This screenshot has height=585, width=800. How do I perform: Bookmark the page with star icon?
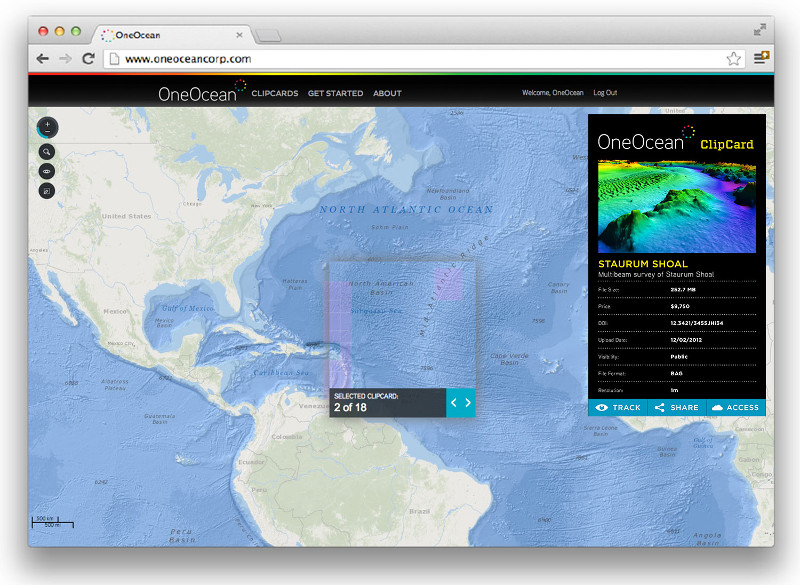pos(734,59)
